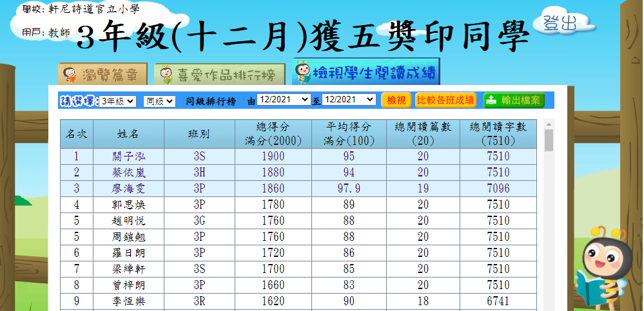Image resolution: width=644 pixels, height=311 pixels.
Task: Click total score 1780 for 郭思煥
Action: [x=273, y=205]
